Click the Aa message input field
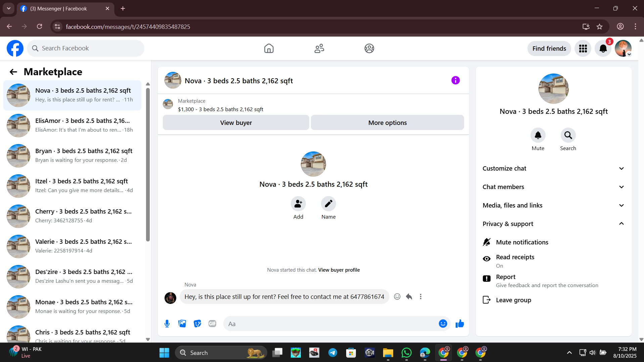Viewport: 644px width, 362px height. [331, 324]
